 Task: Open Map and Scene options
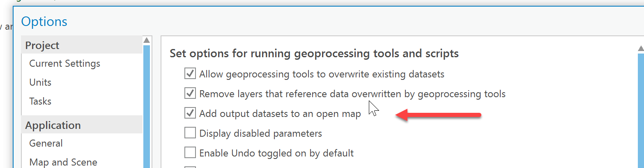(x=63, y=162)
